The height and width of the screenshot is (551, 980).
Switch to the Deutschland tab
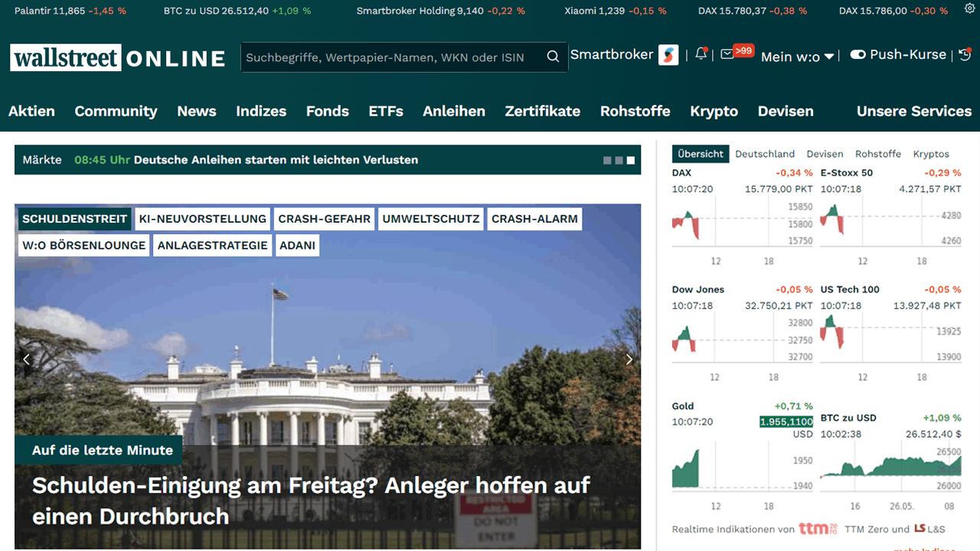(765, 154)
